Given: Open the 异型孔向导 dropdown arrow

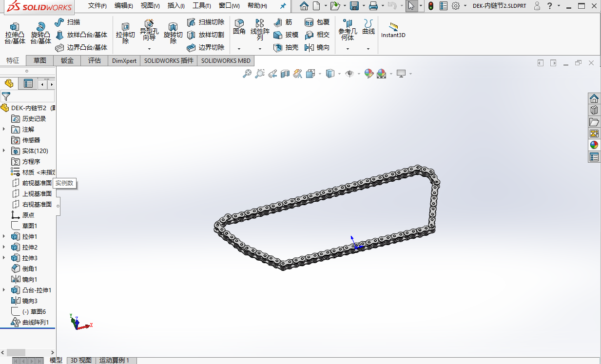Looking at the screenshot, I should click(x=149, y=49).
